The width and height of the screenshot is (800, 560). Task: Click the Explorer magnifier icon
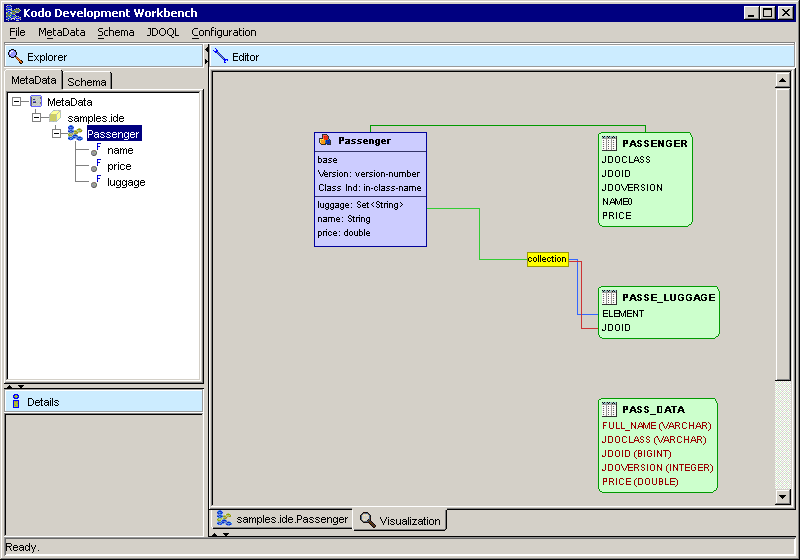click(x=15, y=57)
